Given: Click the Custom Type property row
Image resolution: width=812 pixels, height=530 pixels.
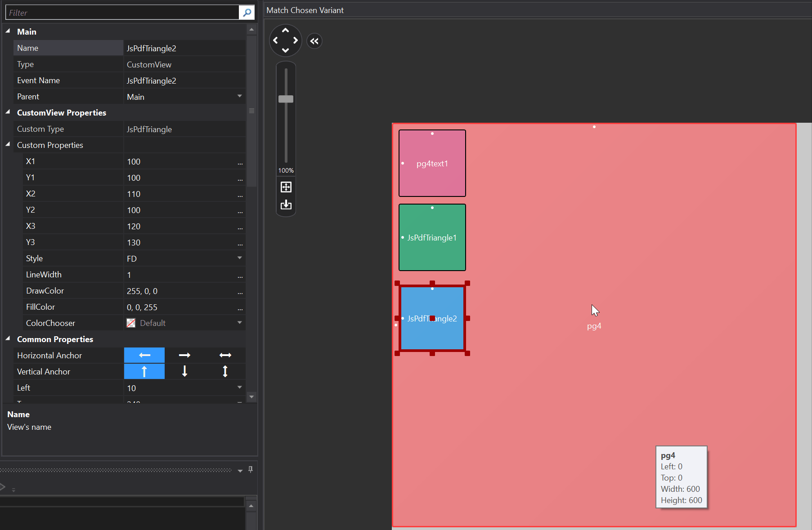Looking at the screenshot, I should 130,129.
